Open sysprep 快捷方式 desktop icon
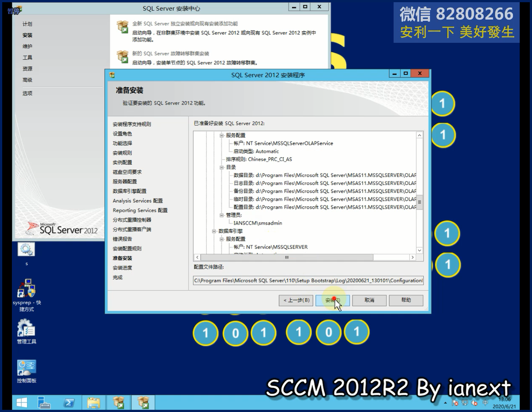 (x=26, y=288)
